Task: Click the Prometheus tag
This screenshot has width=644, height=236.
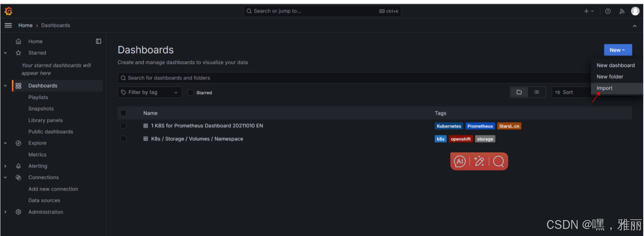Action: [480, 126]
